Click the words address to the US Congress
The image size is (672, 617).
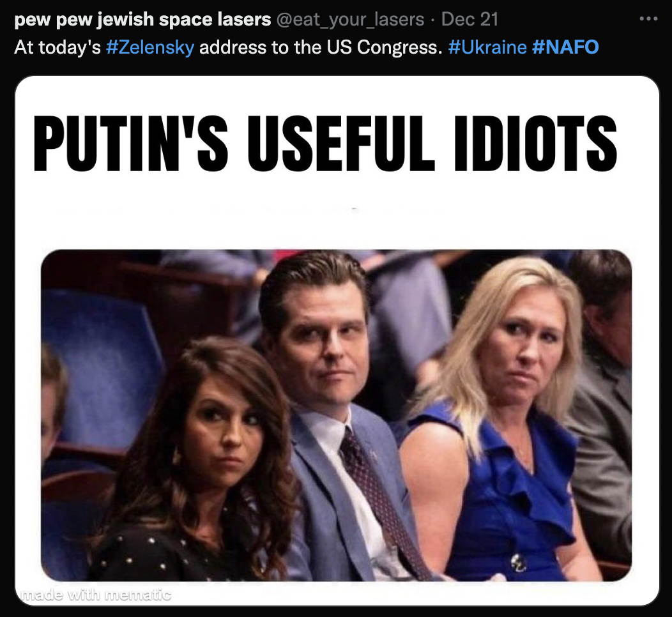point(321,47)
